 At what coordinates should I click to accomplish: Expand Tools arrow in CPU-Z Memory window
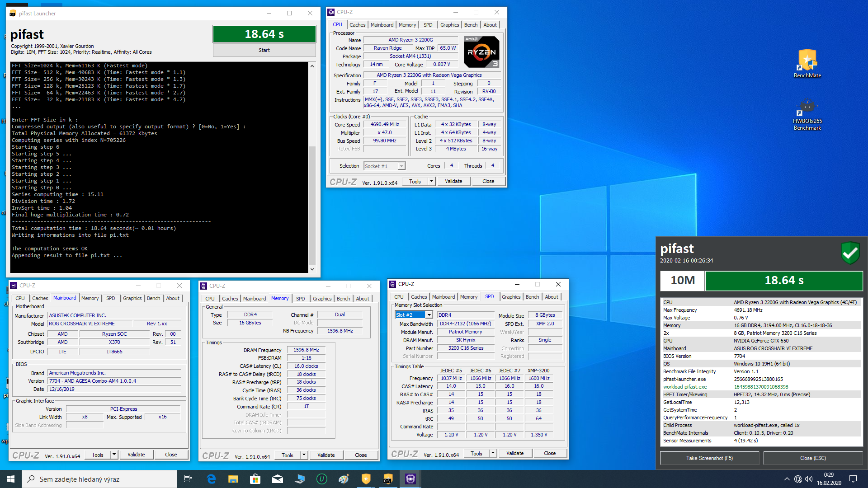click(304, 455)
